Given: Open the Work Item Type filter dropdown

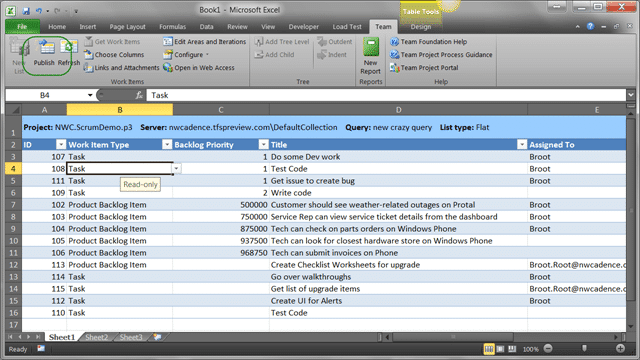Looking at the screenshot, I should click(x=167, y=144).
